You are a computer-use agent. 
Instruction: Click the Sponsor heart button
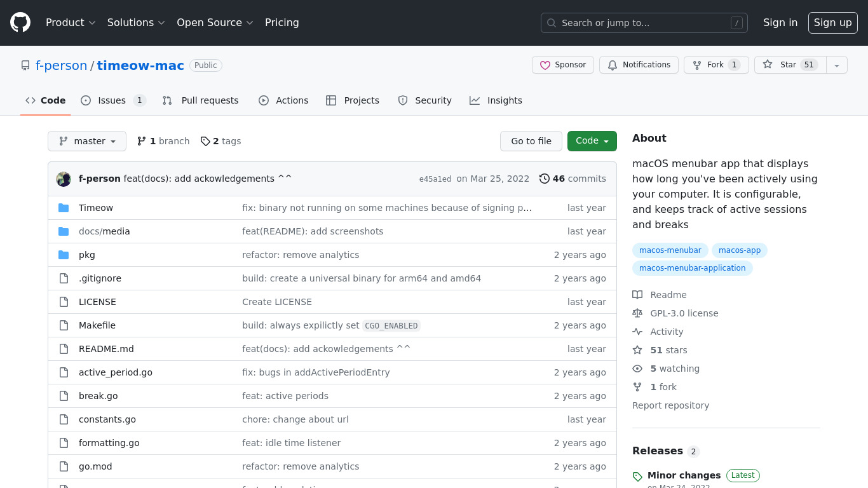(562, 65)
